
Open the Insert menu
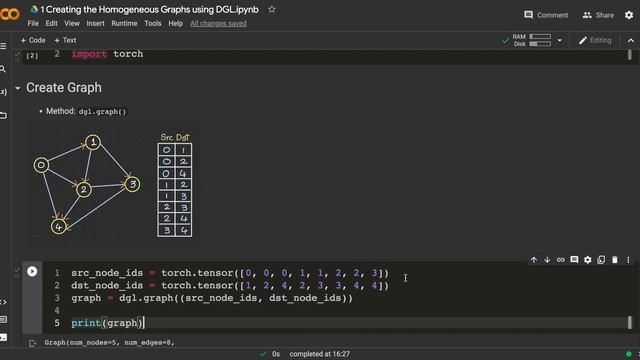click(96, 23)
